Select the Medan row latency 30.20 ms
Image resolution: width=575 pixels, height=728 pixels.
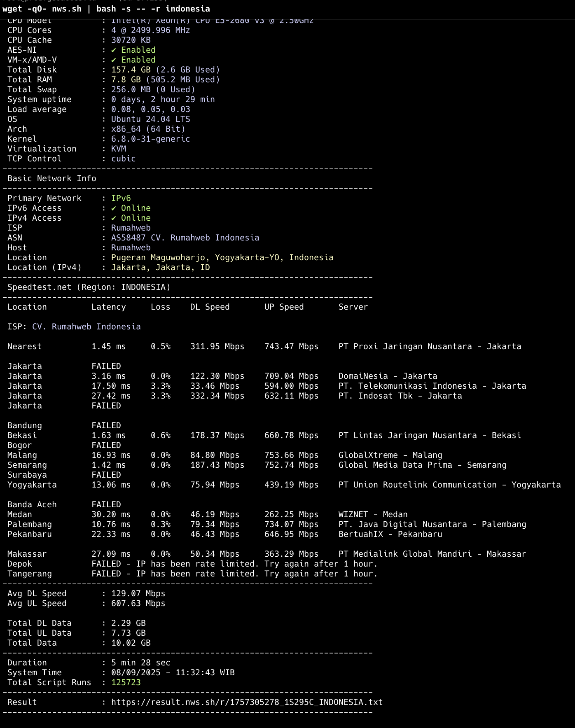(x=111, y=514)
